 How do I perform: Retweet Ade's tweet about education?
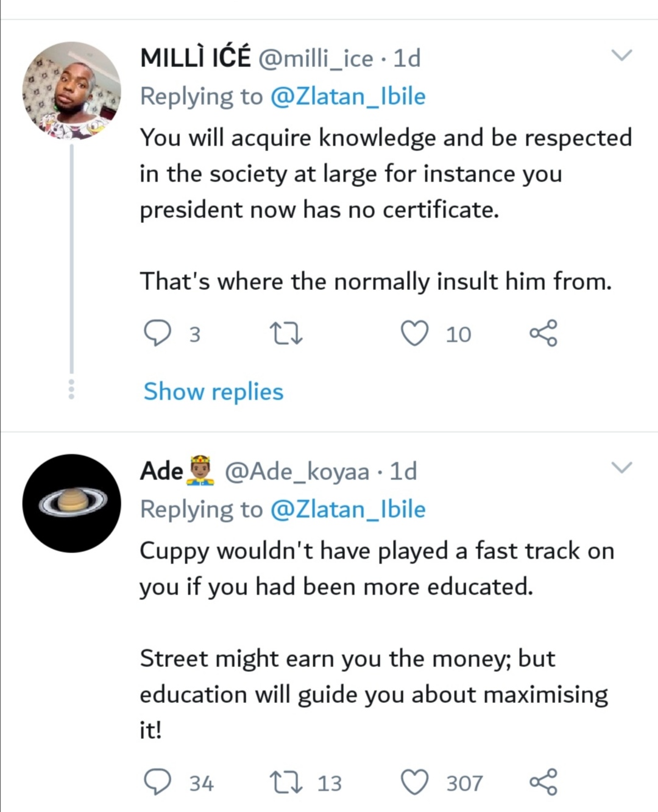[286, 782]
